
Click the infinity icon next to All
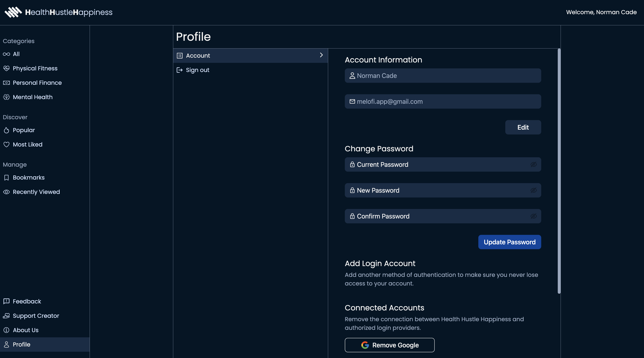6,54
